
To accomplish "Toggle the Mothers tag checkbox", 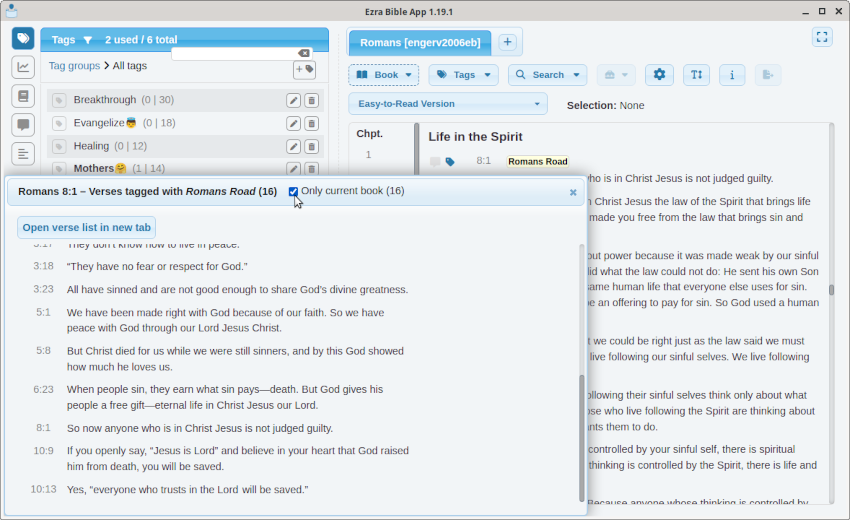I will coord(59,169).
